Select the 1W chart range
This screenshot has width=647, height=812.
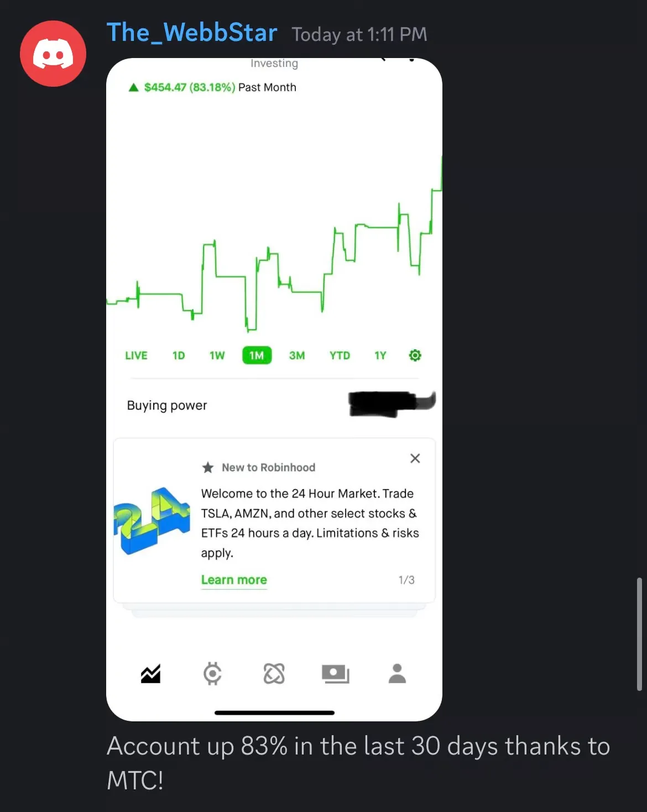point(217,355)
